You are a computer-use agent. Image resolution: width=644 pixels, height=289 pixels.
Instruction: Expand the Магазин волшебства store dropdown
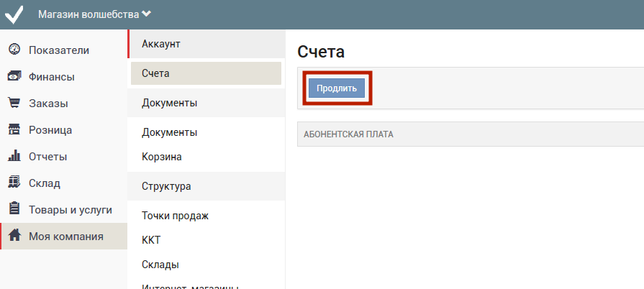(x=94, y=14)
